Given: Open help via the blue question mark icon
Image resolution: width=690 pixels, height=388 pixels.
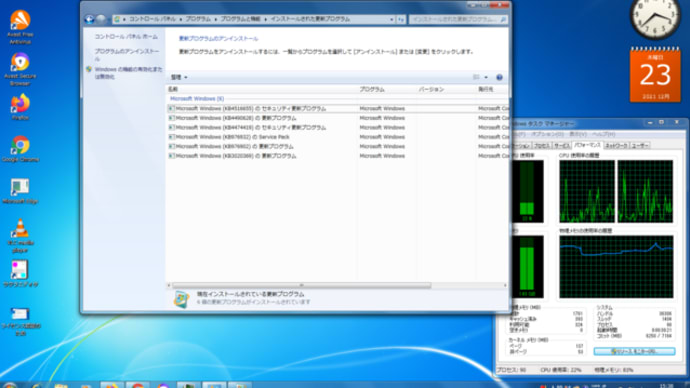Looking at the screenshot, I should click(x=499, y=77).
